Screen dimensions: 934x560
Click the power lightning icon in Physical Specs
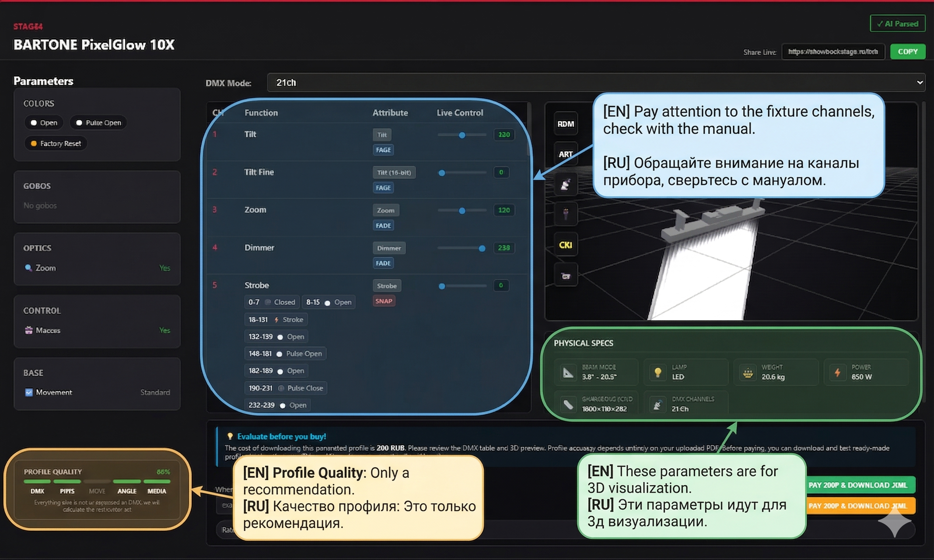pyautogui.click(x=837, y=372)
